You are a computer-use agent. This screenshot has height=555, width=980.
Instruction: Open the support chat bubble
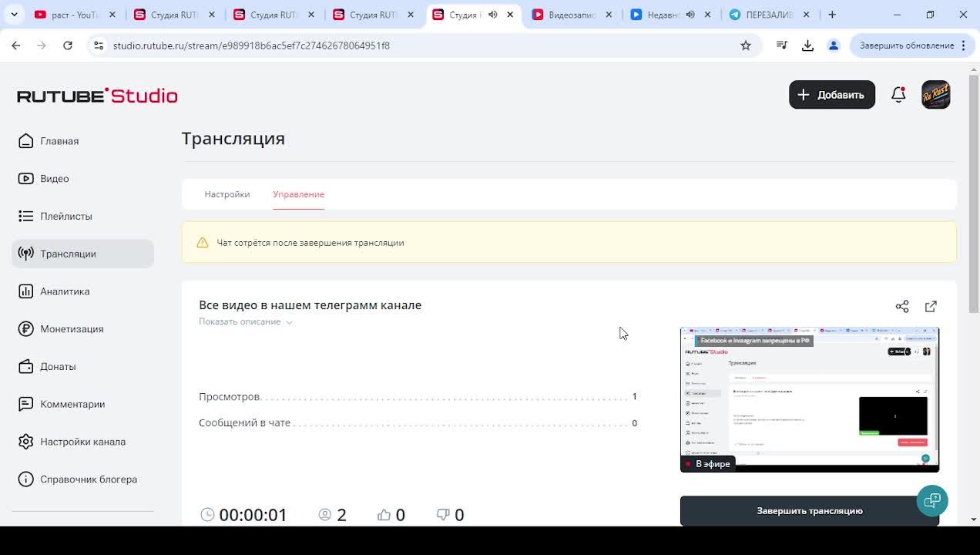932,500
